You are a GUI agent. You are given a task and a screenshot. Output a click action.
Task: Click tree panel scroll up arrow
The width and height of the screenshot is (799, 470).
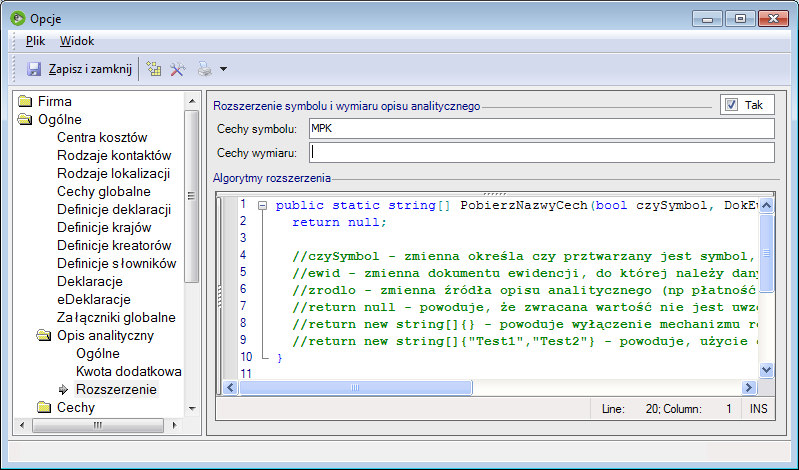coord(192,101)
